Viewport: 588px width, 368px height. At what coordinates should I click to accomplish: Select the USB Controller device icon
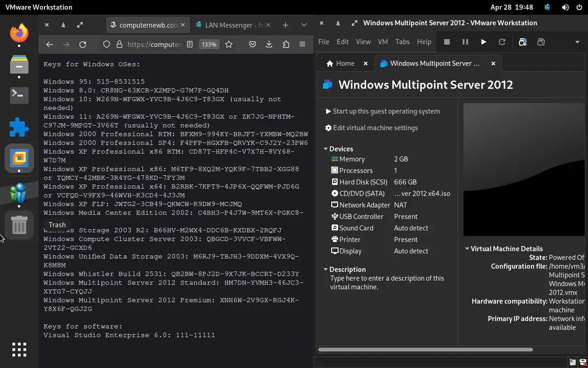pos(335,217)
